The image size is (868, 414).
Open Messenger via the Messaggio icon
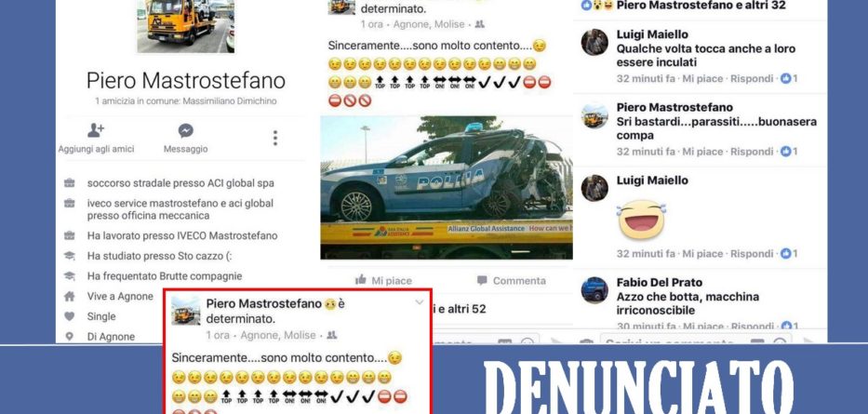185,130
